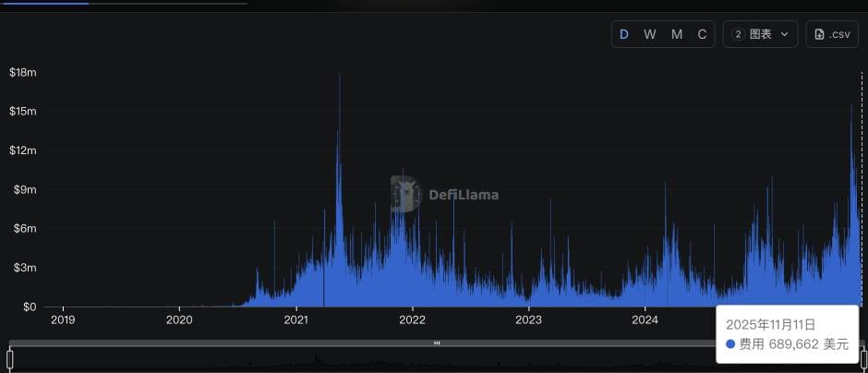Click the 2025年11月11日 tooltip date
The height and width of the screenshot is (373, 868).
(x=770, y=324)
